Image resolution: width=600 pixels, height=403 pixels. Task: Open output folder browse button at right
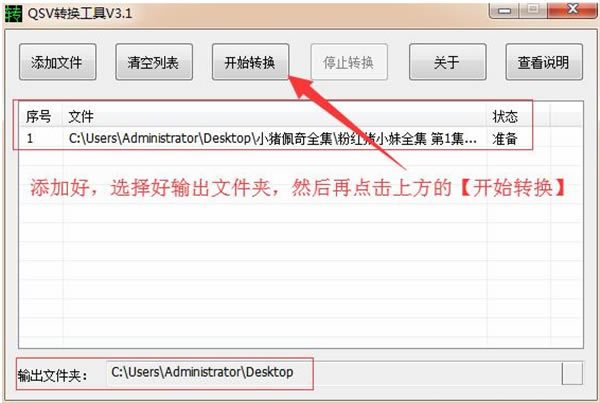click(572, 373)
